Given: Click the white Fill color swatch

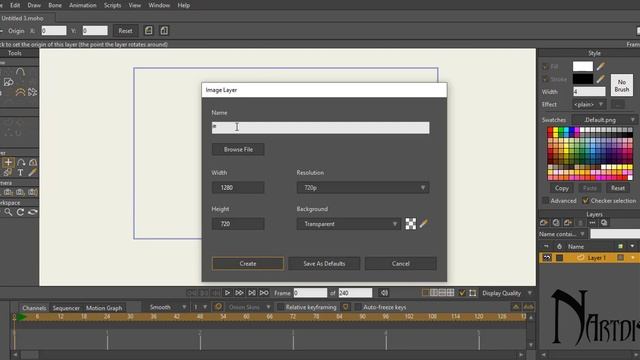Looking at the screenshot, I should click(583, 66).
